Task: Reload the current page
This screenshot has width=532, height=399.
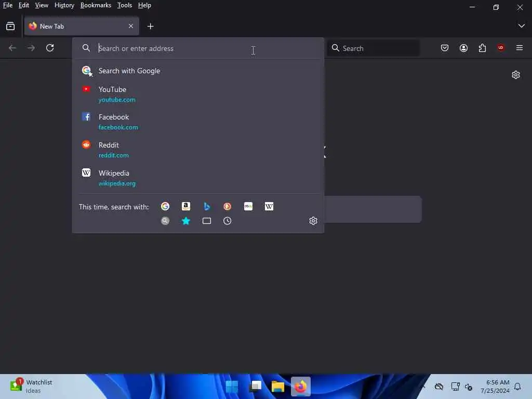Action: (x=50, y=48)
